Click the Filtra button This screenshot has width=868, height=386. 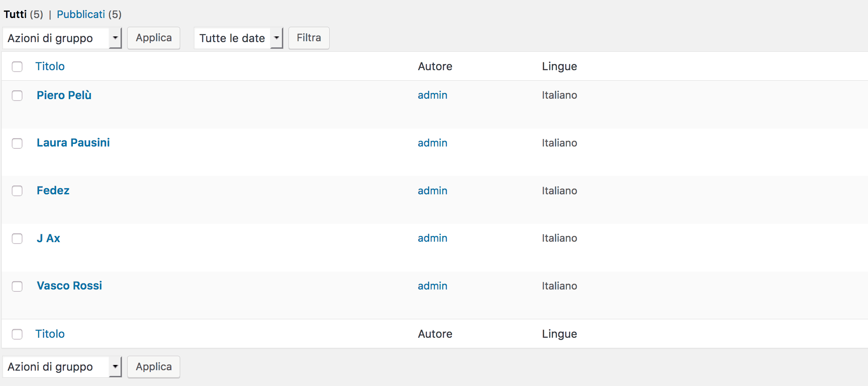click(309, 38)
